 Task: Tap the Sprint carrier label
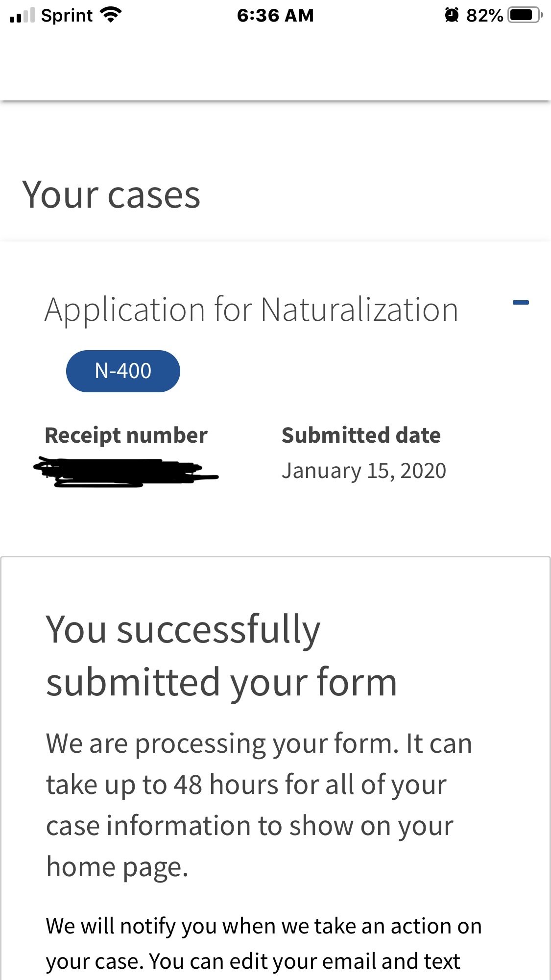pyautogui.click(x=67, y=16)
